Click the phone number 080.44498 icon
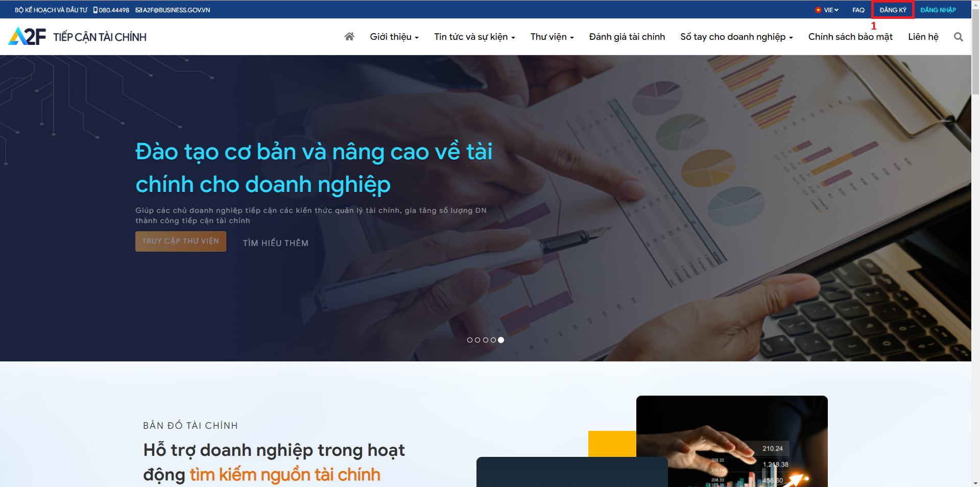The width and height of the screenshot is (980, 487). (x=95, y=10)
